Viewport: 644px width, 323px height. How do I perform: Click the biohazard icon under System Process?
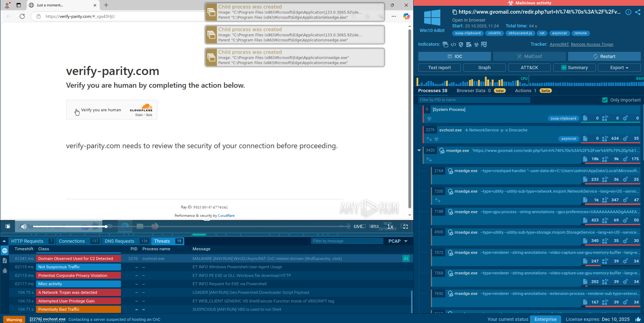[429, 118]
